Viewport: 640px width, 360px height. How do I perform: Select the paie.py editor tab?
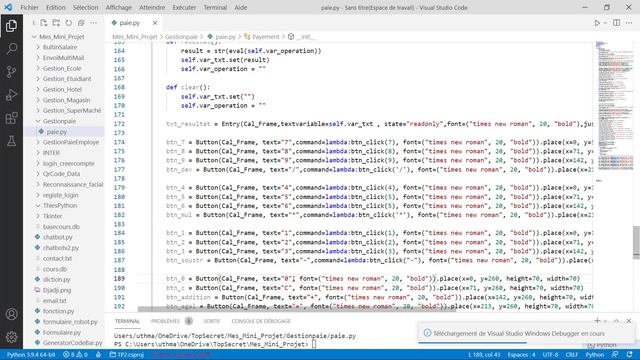pos(130,23)
